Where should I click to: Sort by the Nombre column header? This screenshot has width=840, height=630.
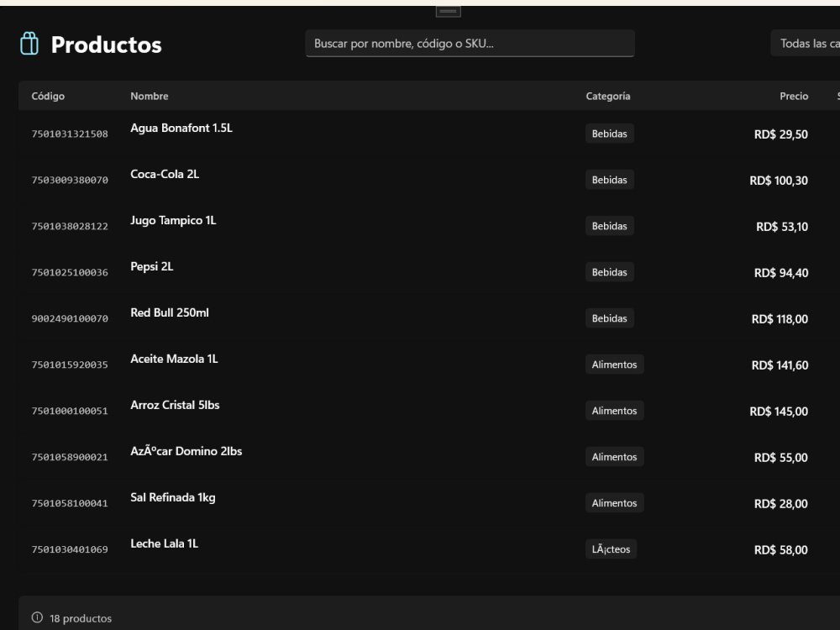click(150, 96)
